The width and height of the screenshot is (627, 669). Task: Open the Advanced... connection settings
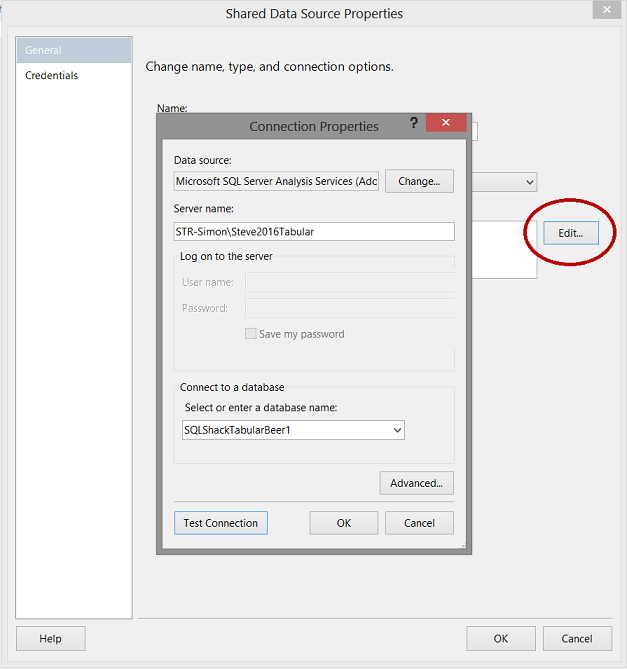[416, 483]
